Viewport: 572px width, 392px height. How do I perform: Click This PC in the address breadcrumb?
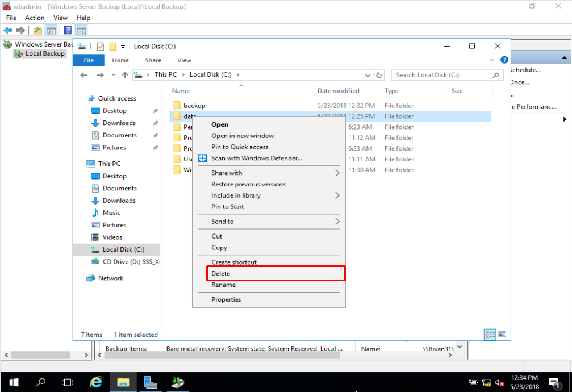click(165, 74)
